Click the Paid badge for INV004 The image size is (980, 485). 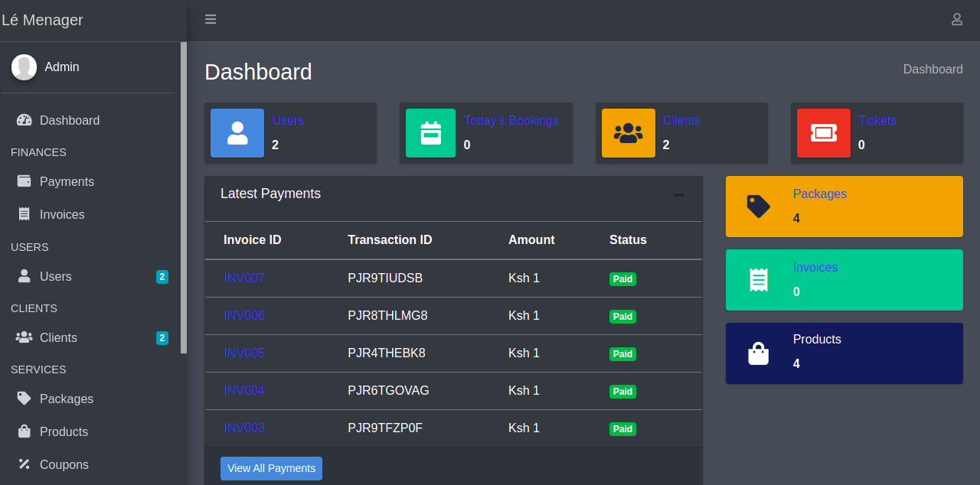tap(622, 392)
